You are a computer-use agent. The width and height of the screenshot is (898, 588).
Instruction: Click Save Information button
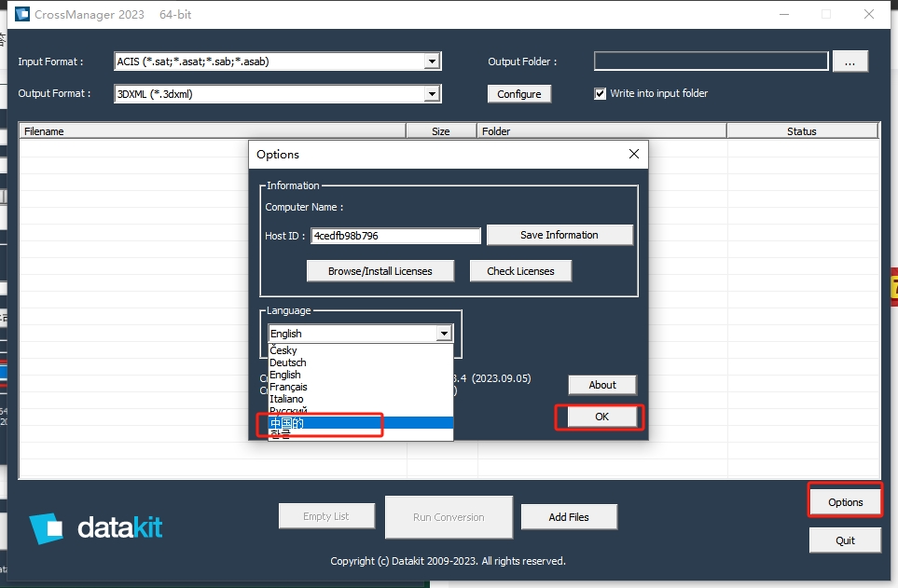560,235
